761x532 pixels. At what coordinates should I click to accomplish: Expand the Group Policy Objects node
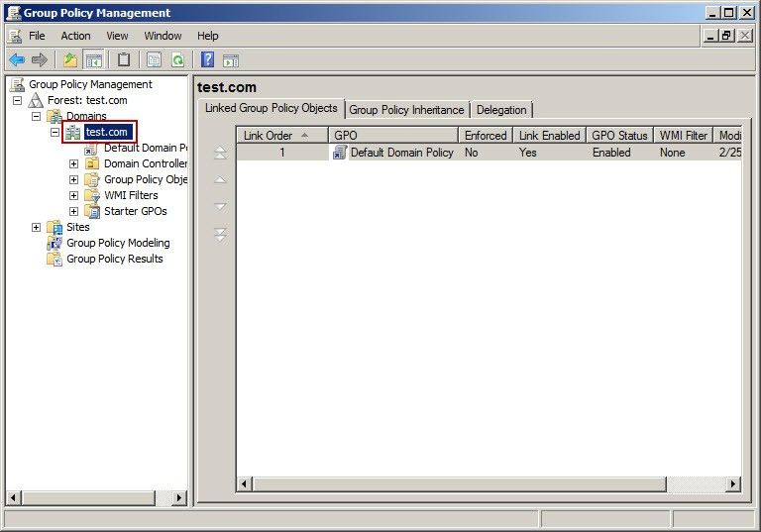[x=73, y=179]
